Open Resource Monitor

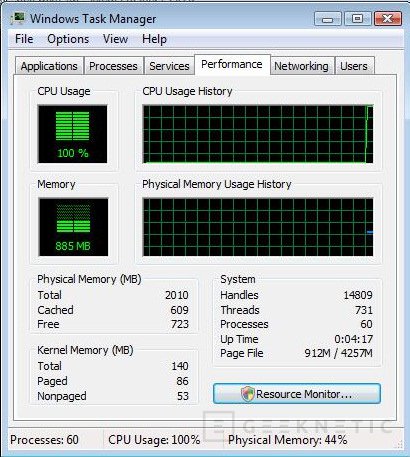tap(297, 394)
